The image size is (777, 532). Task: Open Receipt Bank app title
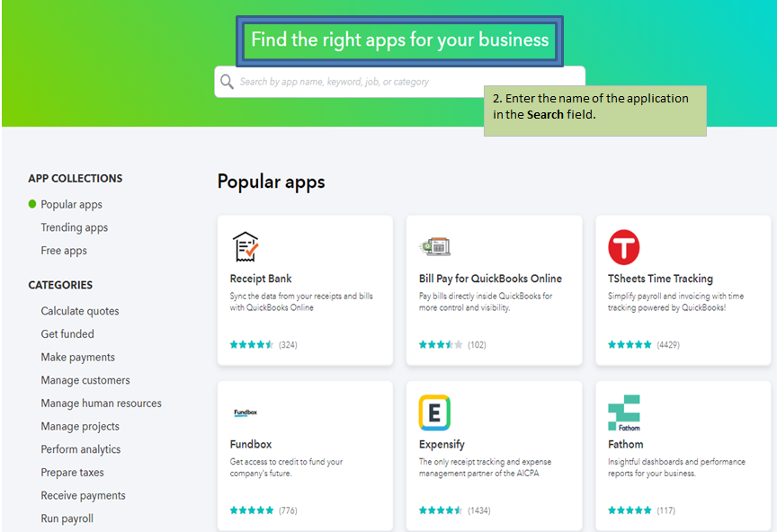click(x=261, y=279)
